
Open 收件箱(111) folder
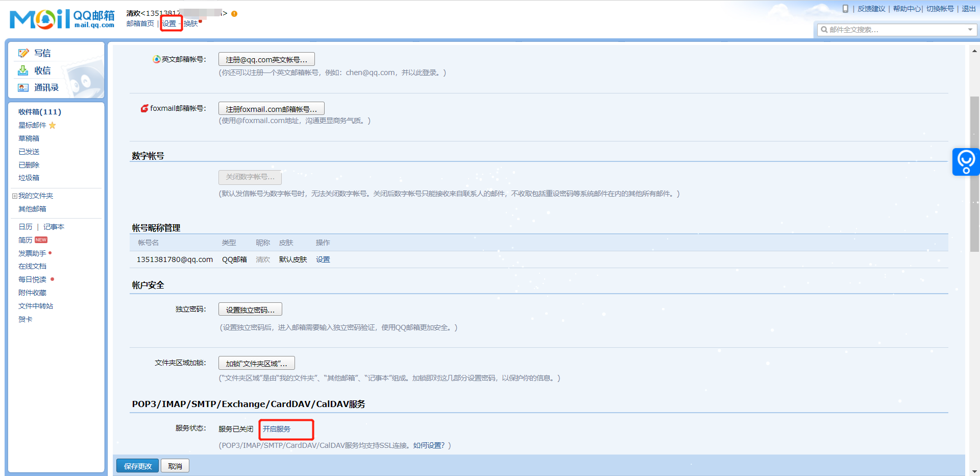click(x=40, y=112)
